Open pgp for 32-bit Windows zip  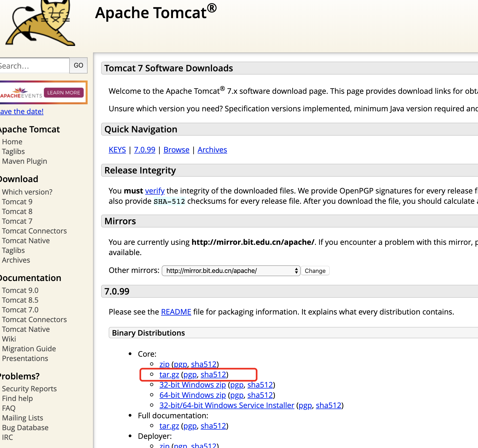237,385
